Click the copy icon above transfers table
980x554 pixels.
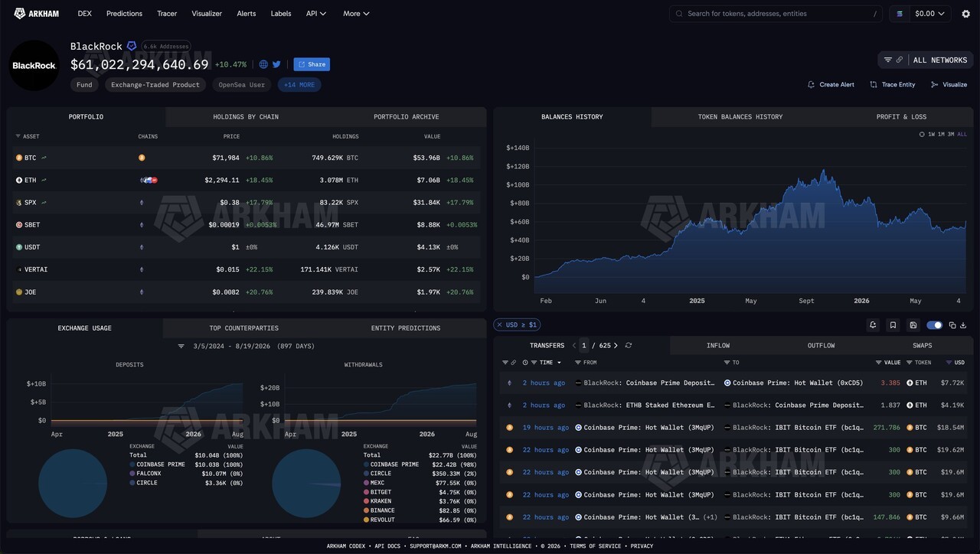click(952, 325)
